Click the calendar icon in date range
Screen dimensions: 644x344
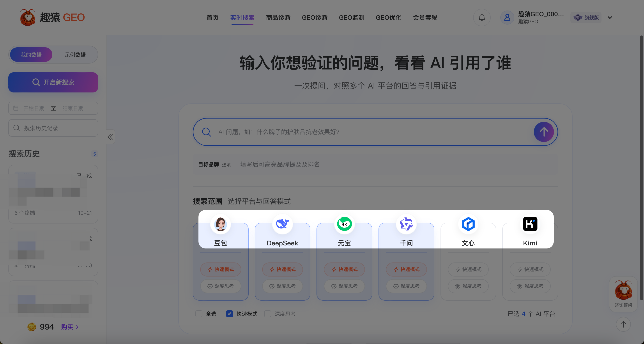16,108
